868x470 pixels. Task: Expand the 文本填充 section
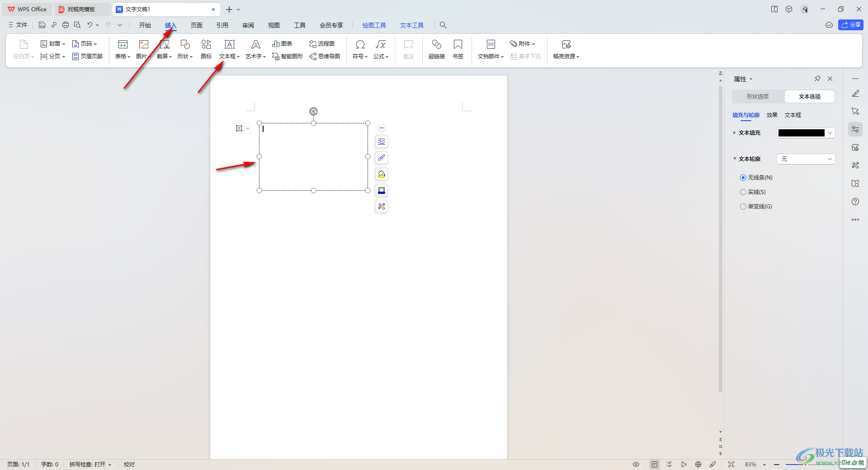(734, 133)
